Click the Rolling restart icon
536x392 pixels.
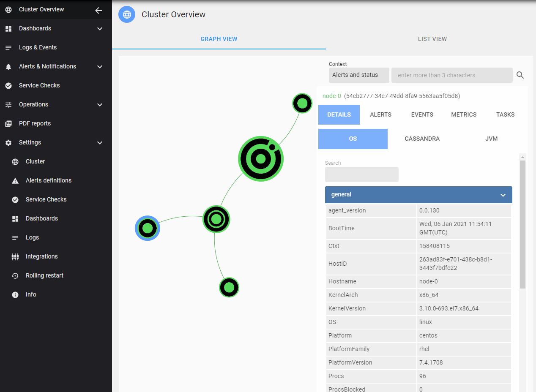[15, 276]
